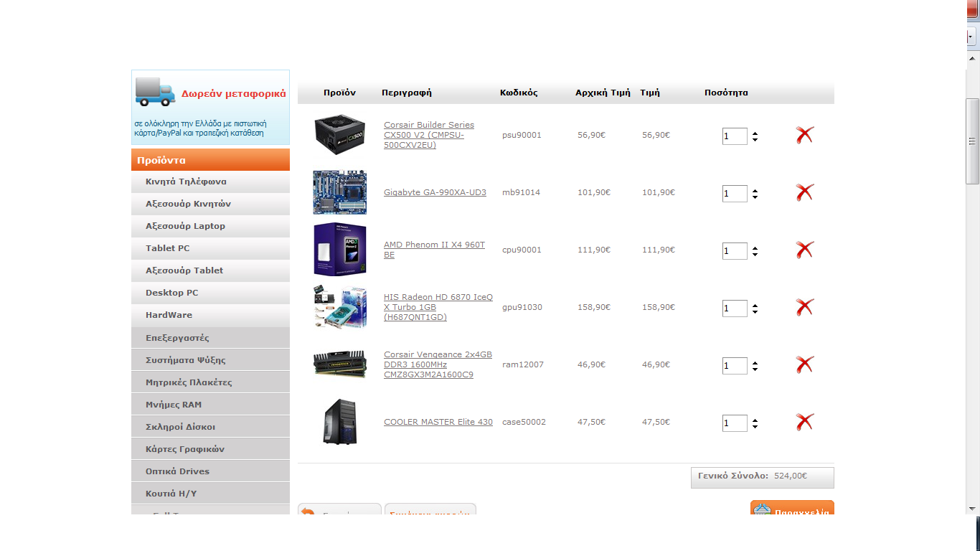Focus quantity field for gpu91030

pos(735,309)
